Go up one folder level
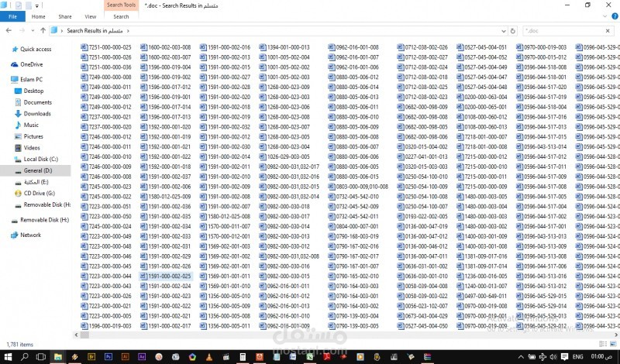The width and height of the screenshot is (620, 364). click(43, 30)
